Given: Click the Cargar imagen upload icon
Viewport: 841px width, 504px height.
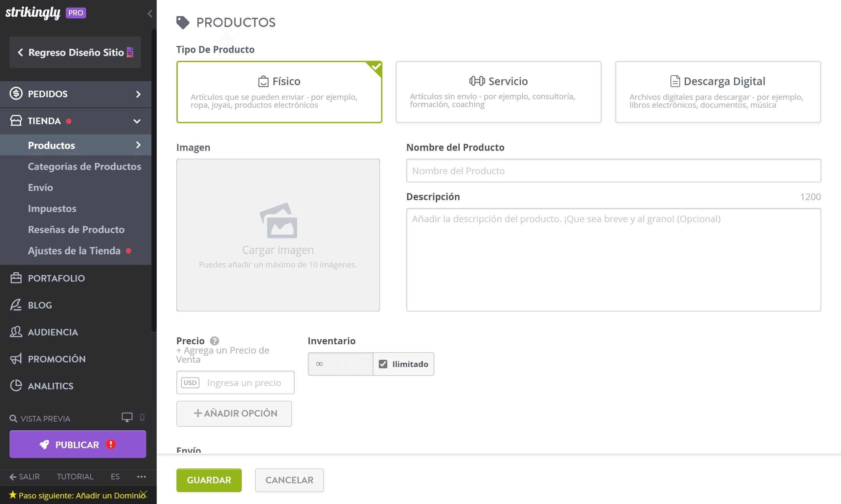Looking at the screenshot, I should (x=278, y=220).
